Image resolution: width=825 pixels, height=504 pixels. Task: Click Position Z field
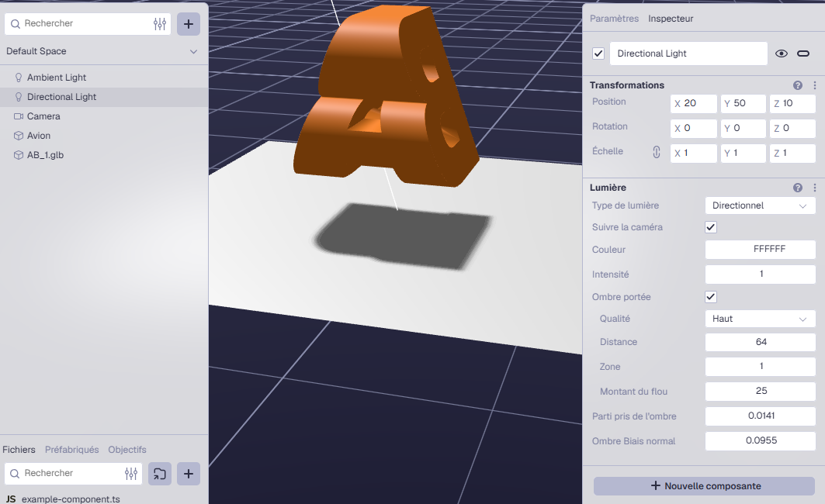pos(792,104)
